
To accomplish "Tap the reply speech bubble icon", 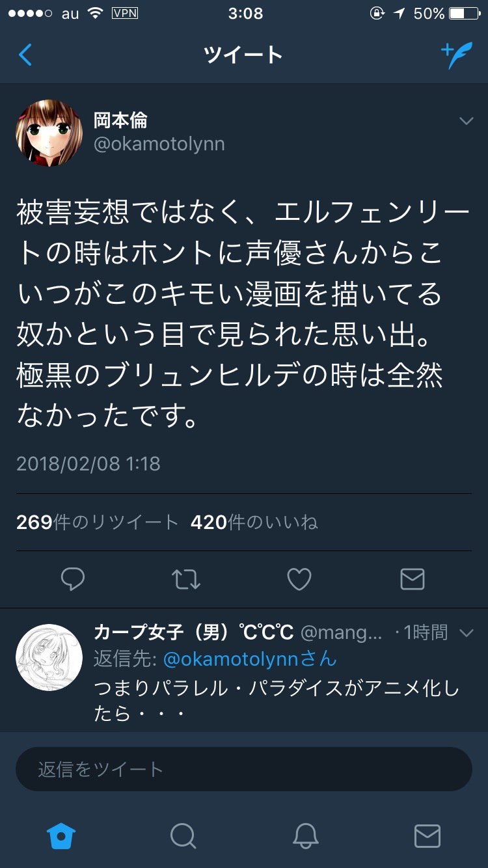I will click(73, 578).
